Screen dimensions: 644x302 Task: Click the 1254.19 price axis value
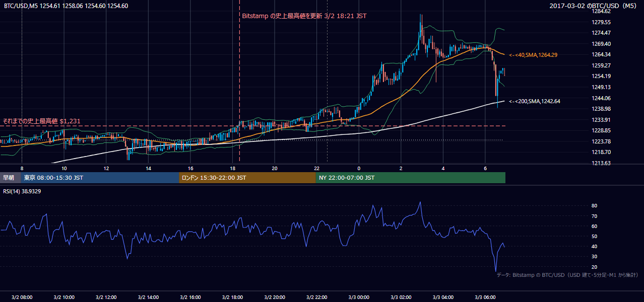click(602, 76)
